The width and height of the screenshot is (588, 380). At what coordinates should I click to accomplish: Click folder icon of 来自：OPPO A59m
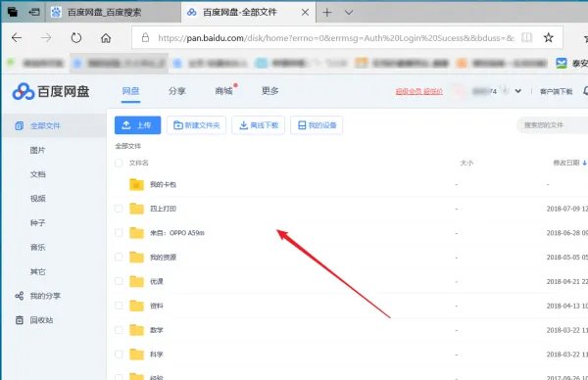pos(136,233)
